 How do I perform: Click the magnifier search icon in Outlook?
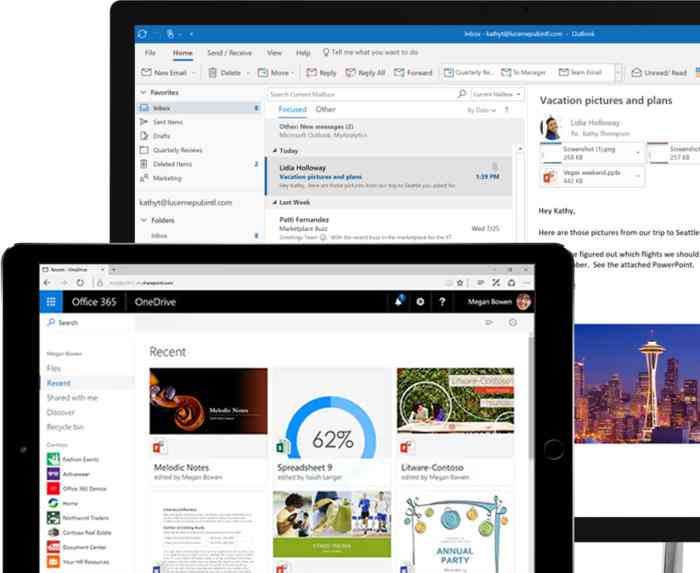[462, 94]
